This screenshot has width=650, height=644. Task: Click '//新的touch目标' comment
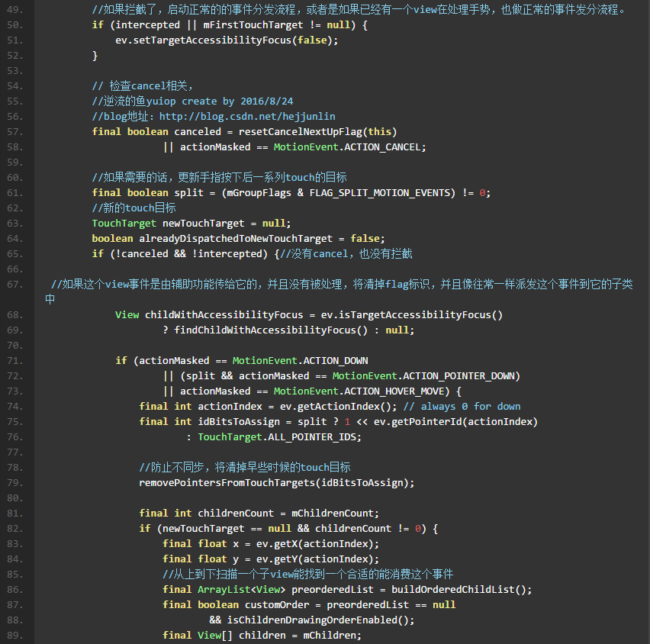134,208
